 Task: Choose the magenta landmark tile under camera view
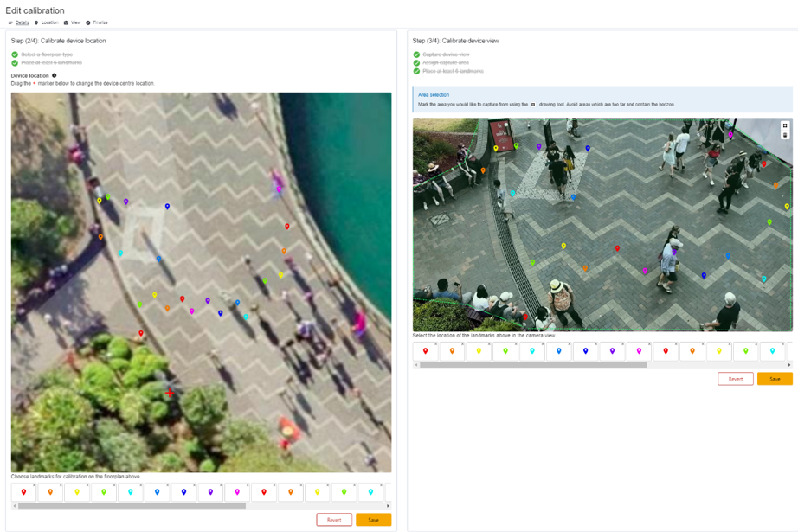tap(639, 351)
